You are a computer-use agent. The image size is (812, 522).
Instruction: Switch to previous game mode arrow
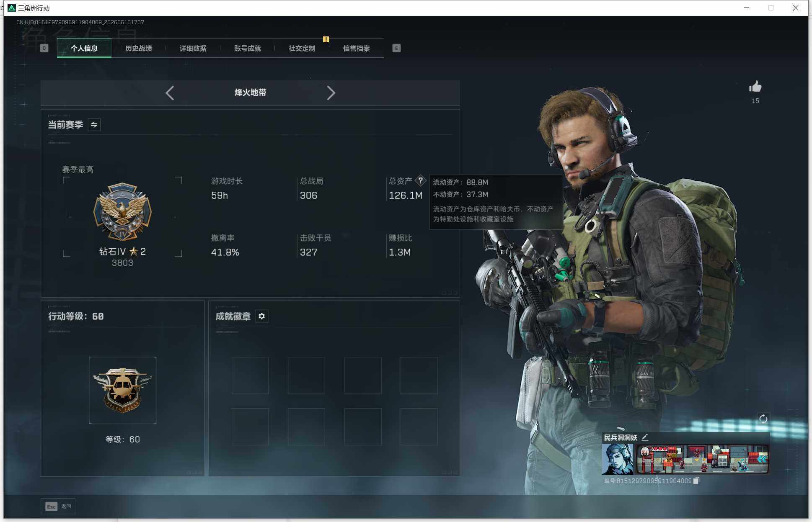coord(170,93)
